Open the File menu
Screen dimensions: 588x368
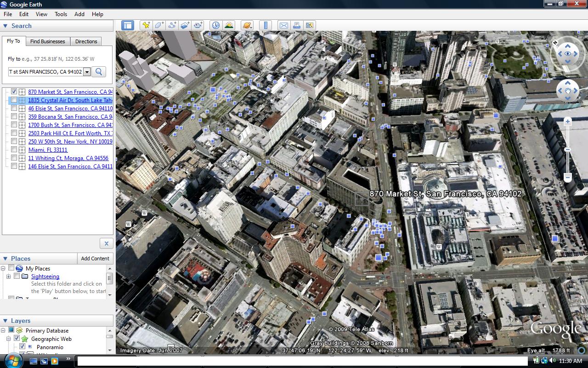[8, 14]
